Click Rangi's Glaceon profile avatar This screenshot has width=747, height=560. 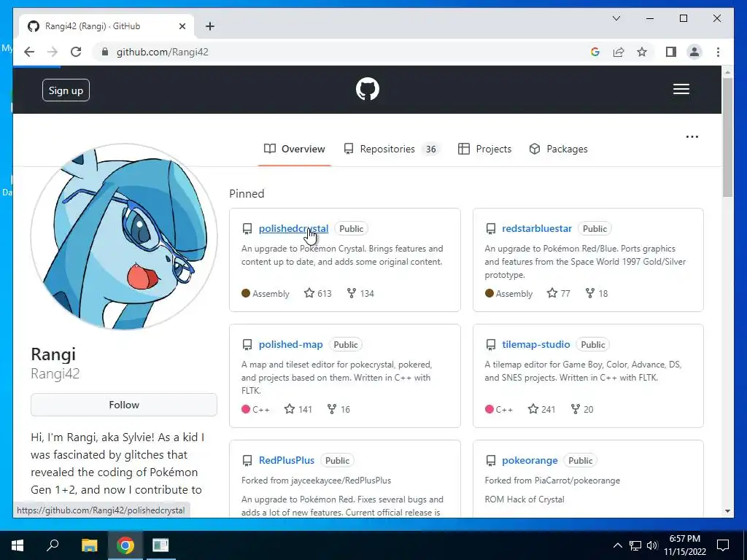coord(124,237)
